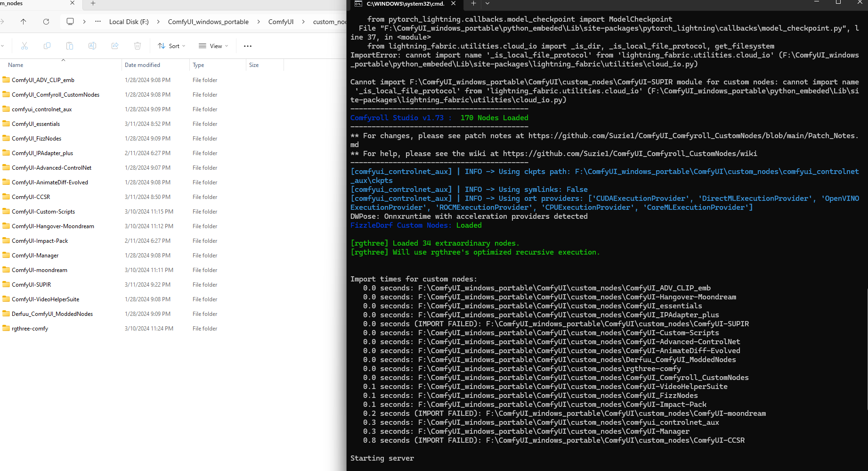Click the Copy icon in the toolbar
This screenshot has height=471, width=868.
[x=47, y=46]
